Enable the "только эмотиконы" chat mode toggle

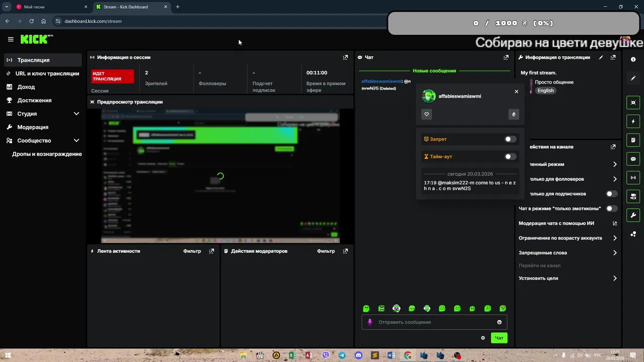click(612, 208)
